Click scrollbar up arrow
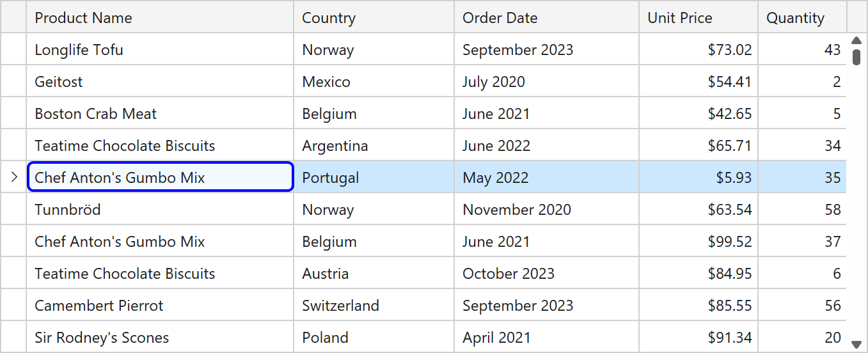Viewport: 868px width, 353px height. (x=856, y=41)
